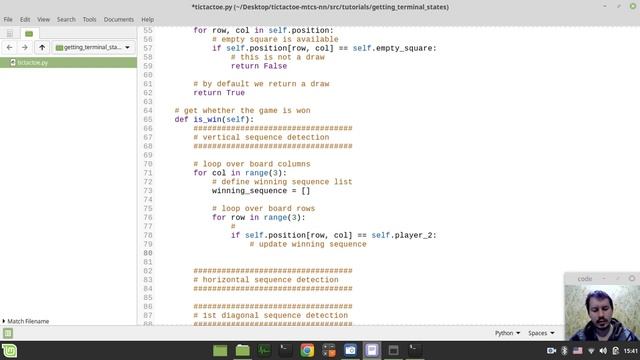Click '# vertical sequence detection' comment
The width and height of the screenshot is (640, 360).
click(x=261, y=137)
